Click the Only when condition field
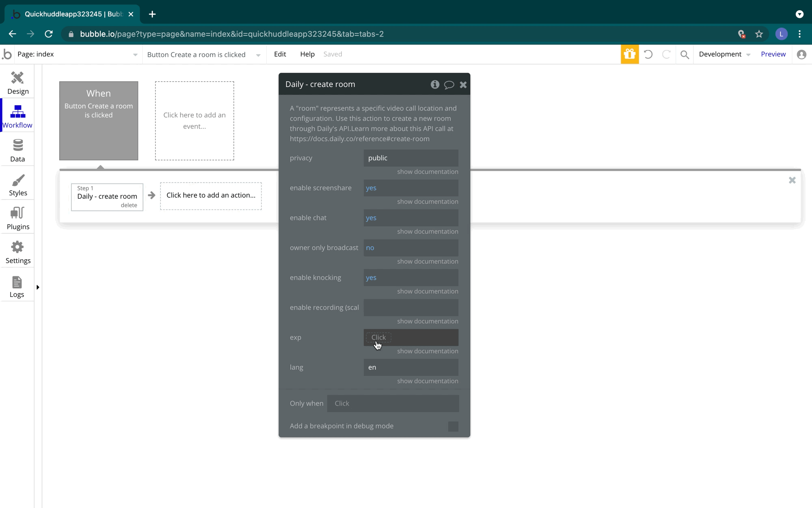Viewport: 812px width, 508px height. click(x=393, y=404)
